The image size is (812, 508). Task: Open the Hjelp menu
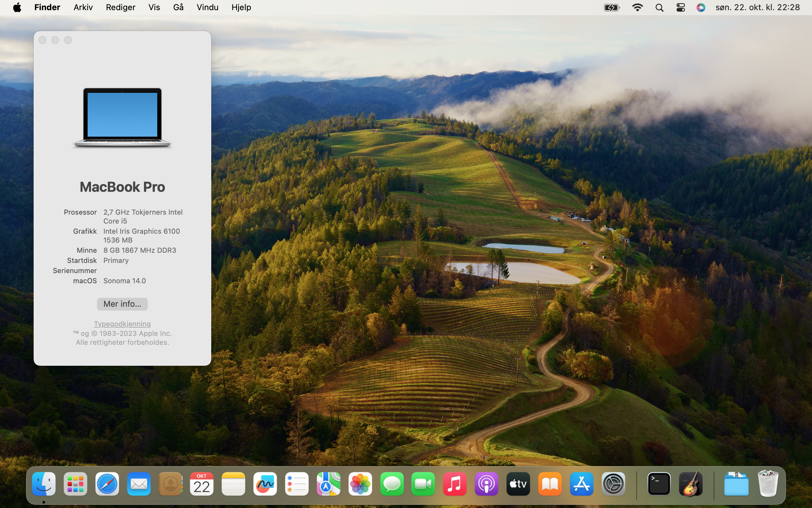(x=241, y=7)
